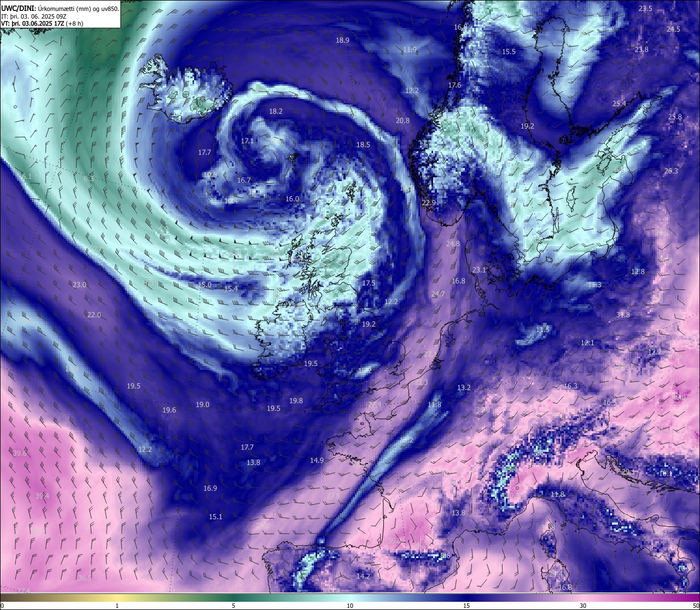Click the 11.3 value label
700x610 pixels.
click(x=594, y=284)
